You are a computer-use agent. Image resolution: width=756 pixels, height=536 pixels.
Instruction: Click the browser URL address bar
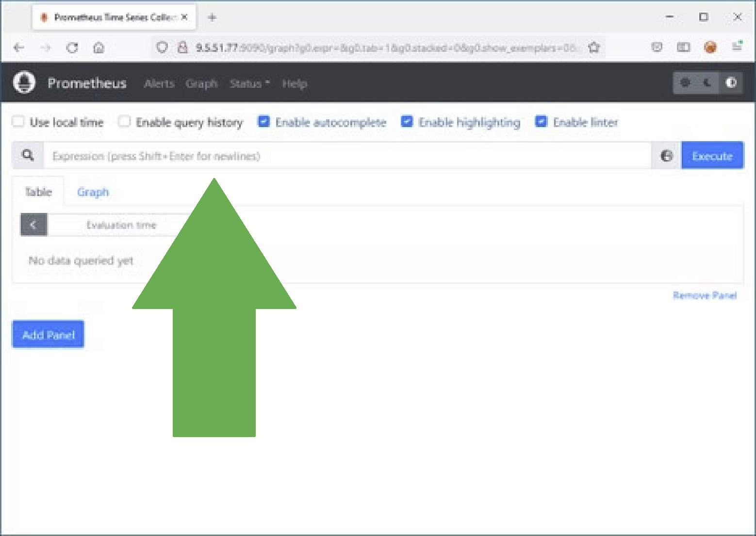tap(378, 48)
